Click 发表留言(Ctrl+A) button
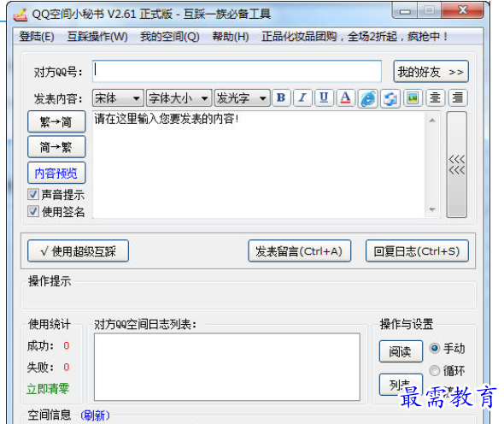This screenshot has width=504, height=424. [300, 251]
